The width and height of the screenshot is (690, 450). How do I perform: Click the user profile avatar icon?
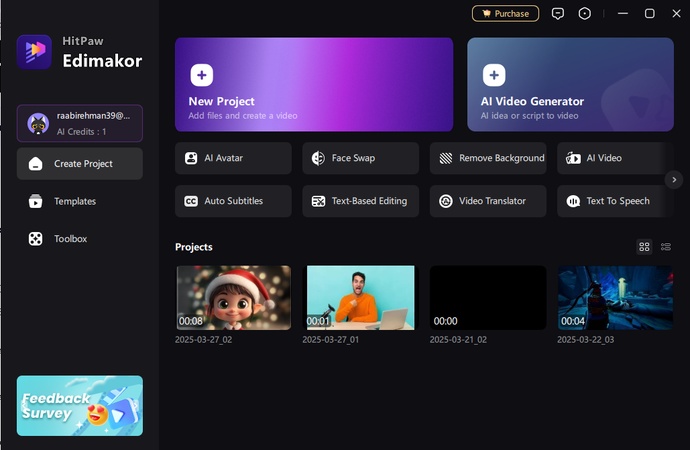click(38, 123)
